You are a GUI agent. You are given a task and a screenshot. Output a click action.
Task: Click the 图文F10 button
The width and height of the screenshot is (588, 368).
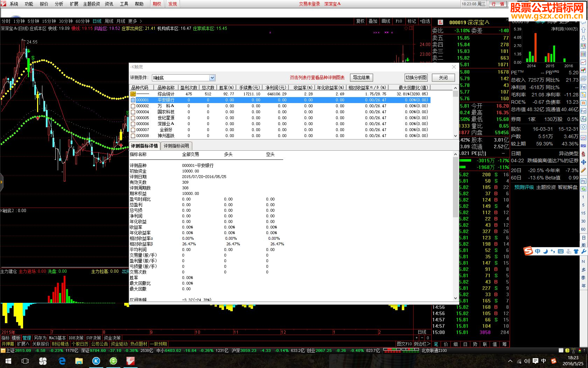(x=404, y=344)
